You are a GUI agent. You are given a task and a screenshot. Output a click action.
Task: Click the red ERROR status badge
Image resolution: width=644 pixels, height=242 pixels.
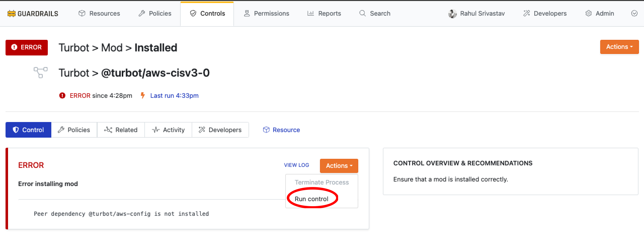(x=27, y=47)
